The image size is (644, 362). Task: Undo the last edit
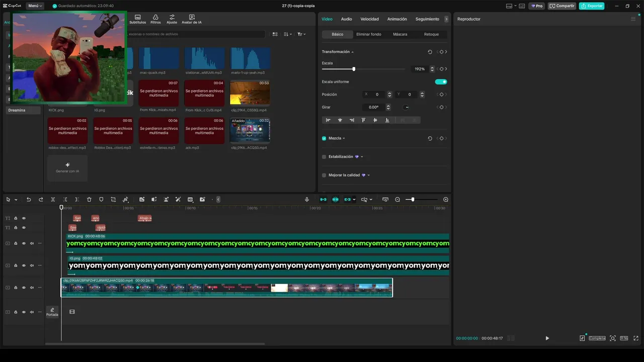tap(29, 200)
